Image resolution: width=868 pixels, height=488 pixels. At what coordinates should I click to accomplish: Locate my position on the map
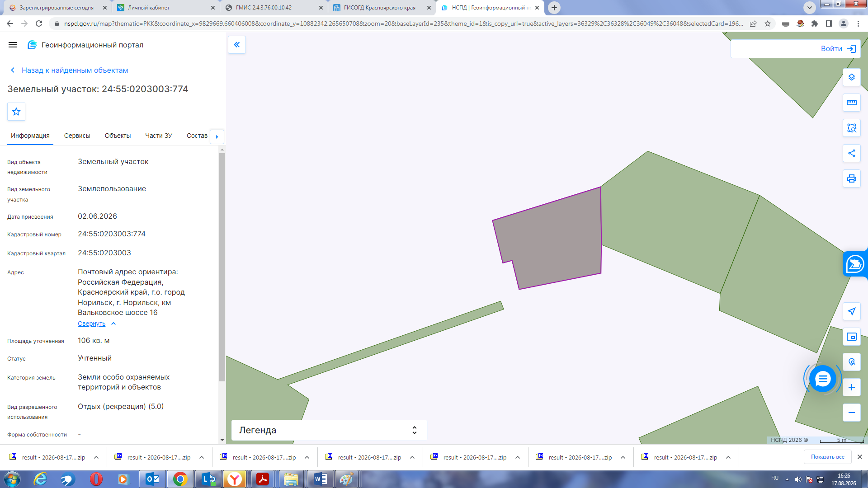point(852,311)
